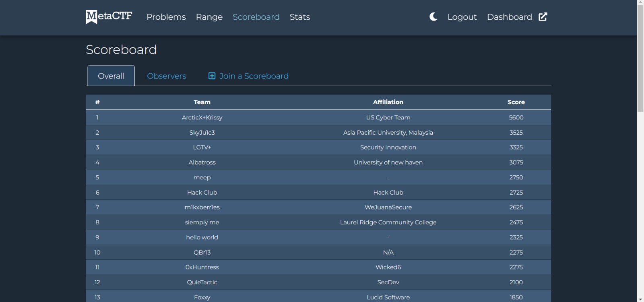Click Hack Club in Affiliation column
644x302 pixels.
388,192
